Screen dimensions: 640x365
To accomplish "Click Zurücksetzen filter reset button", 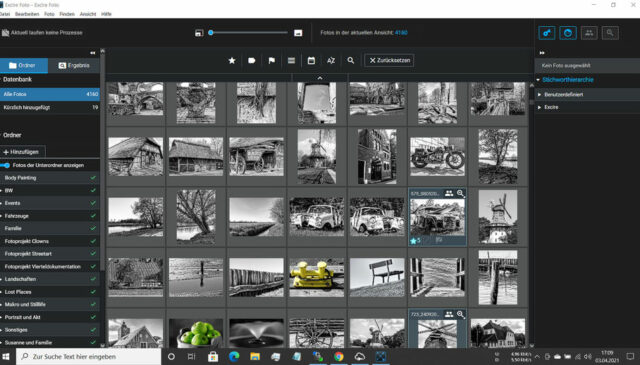I will click(389, 60).
